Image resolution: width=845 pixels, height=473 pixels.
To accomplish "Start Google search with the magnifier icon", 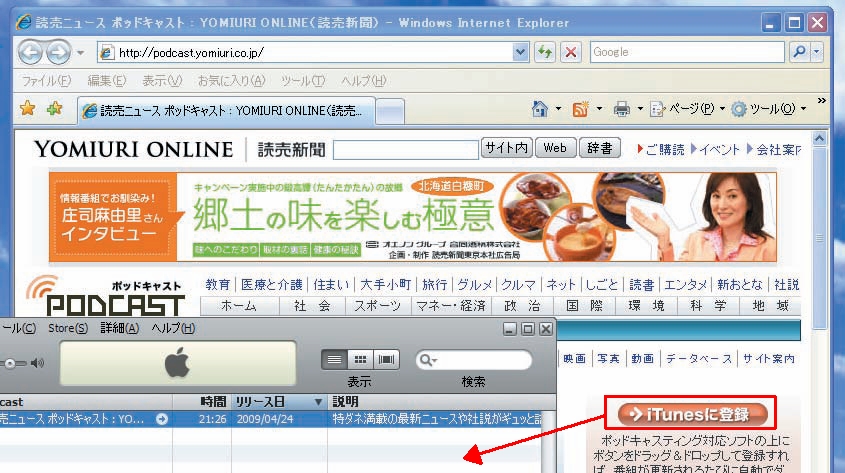I will pos(799,52).
